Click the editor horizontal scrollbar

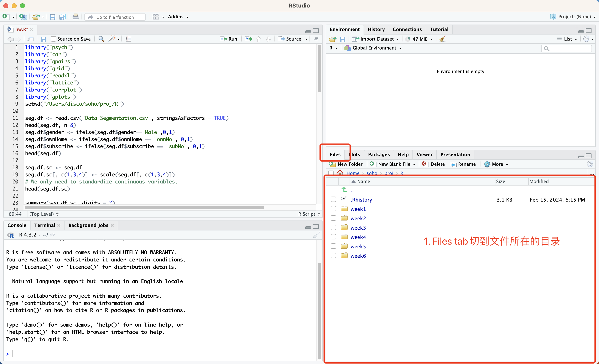(144, 207)
